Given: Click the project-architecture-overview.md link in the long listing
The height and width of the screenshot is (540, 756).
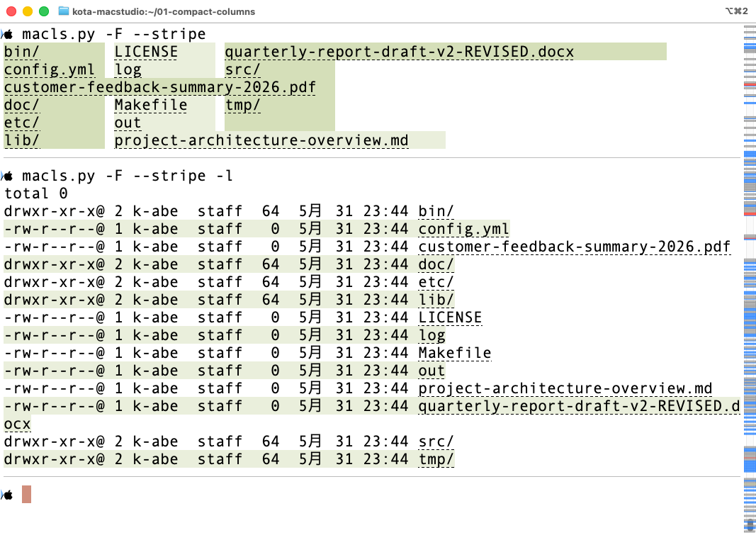Looking at the screenshot, I should tap(565, 388).
